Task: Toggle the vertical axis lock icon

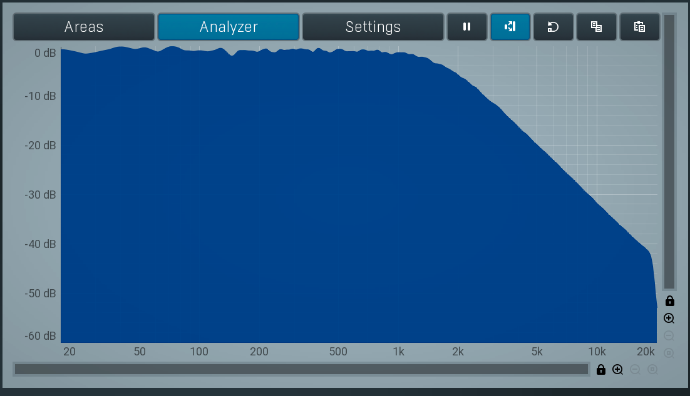Action: pos(669,301)
